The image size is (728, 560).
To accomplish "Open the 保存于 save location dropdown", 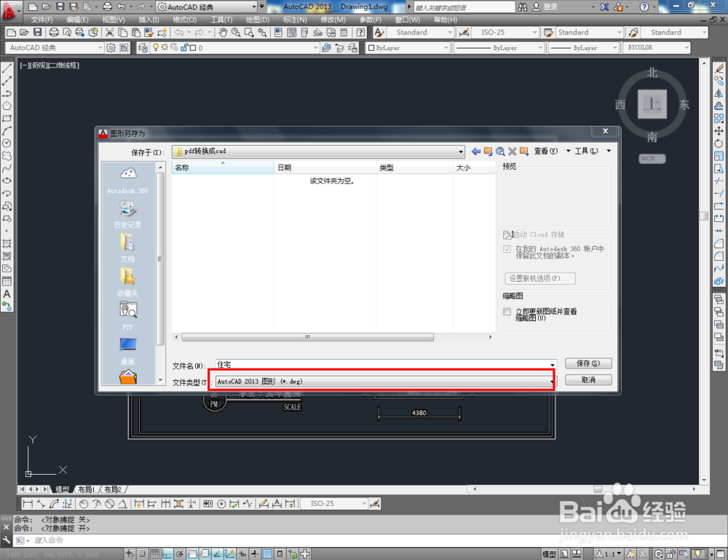I will tap(460, 151).
